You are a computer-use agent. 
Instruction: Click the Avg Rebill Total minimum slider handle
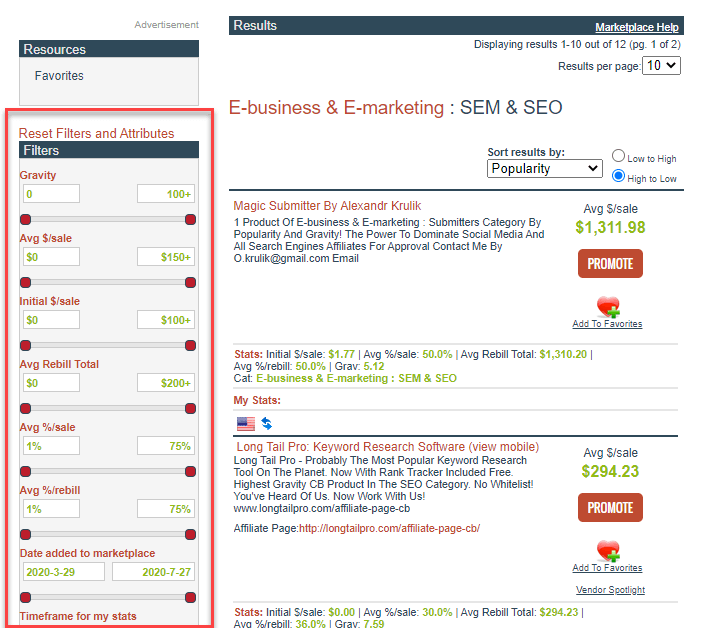coord(26,408)
